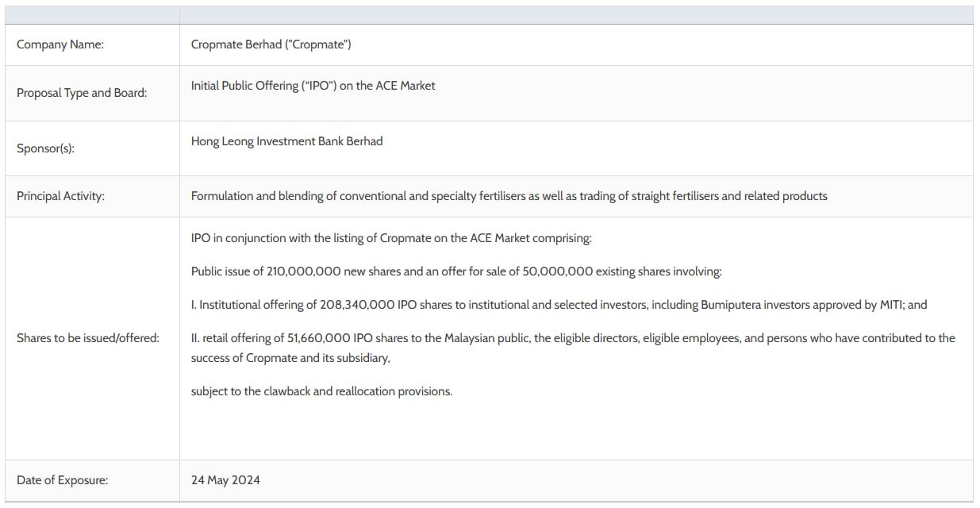Click the Shares to be issued/offered label

click(88, 338)
